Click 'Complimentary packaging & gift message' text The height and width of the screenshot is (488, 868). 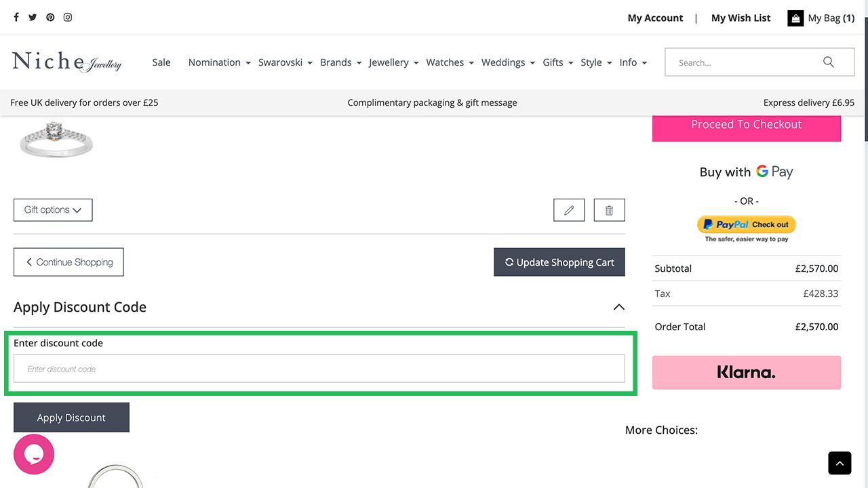coord(432,103)
